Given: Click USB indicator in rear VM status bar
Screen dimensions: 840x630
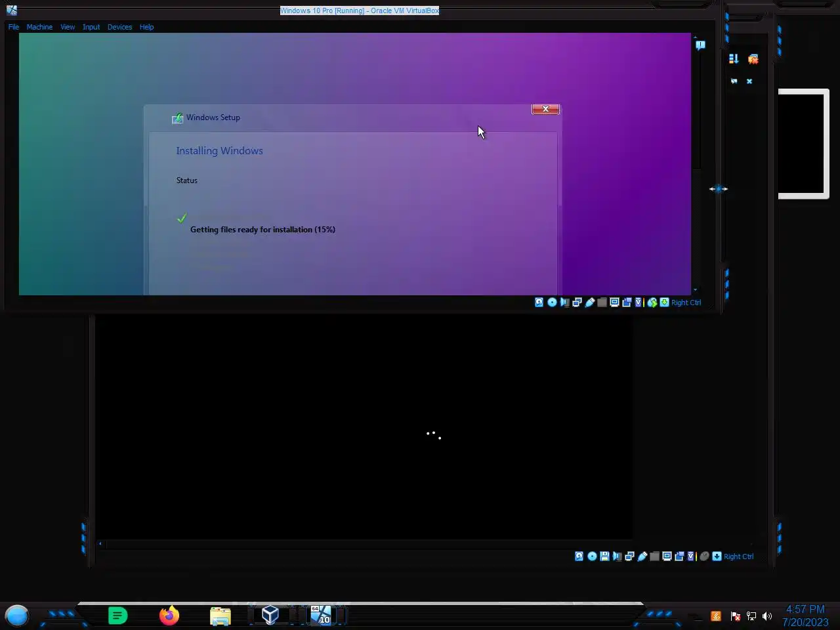Looking at the screenshot, I should 642,556.
